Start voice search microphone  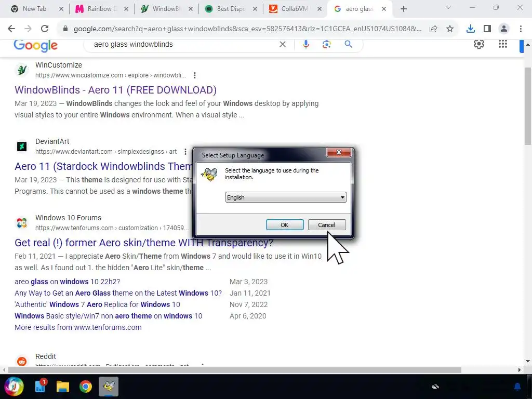(x=306, y=44)
